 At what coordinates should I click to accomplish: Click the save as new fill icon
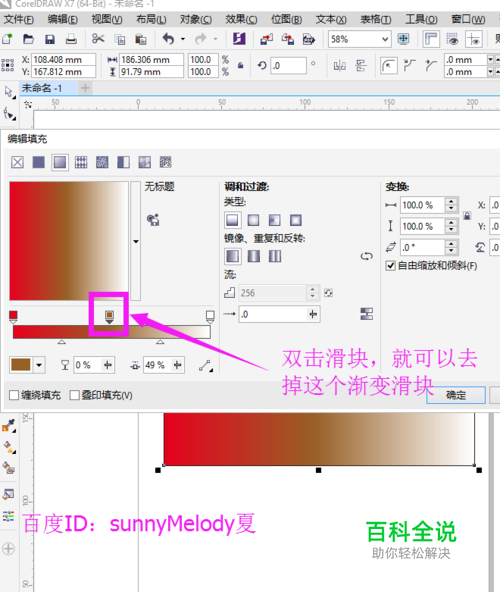tap(153, 219)
